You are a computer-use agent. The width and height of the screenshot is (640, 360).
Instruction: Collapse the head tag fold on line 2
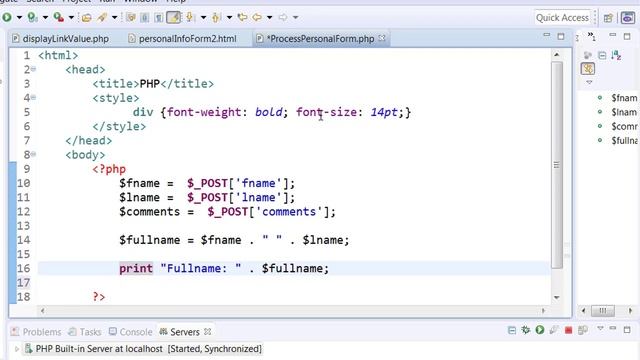34,69
